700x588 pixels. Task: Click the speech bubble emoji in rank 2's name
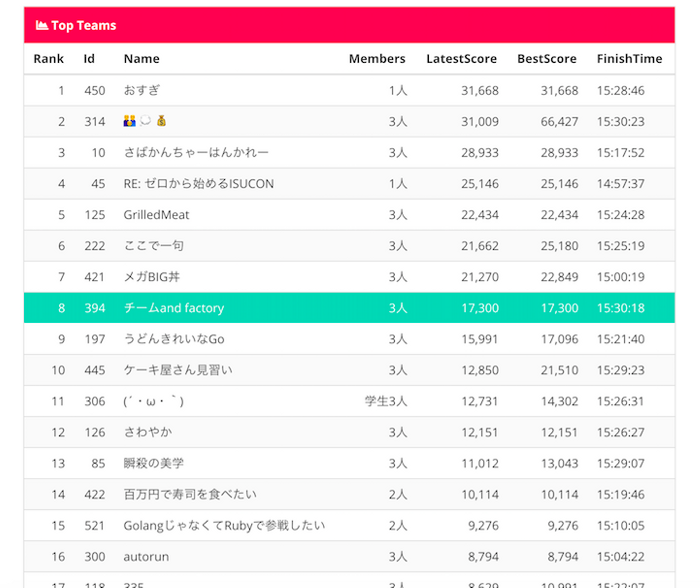[x=145, y=121]
